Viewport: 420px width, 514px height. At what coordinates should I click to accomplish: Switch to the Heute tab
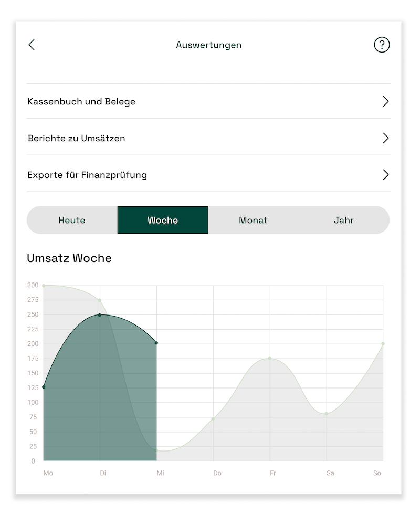pos(72,220)
